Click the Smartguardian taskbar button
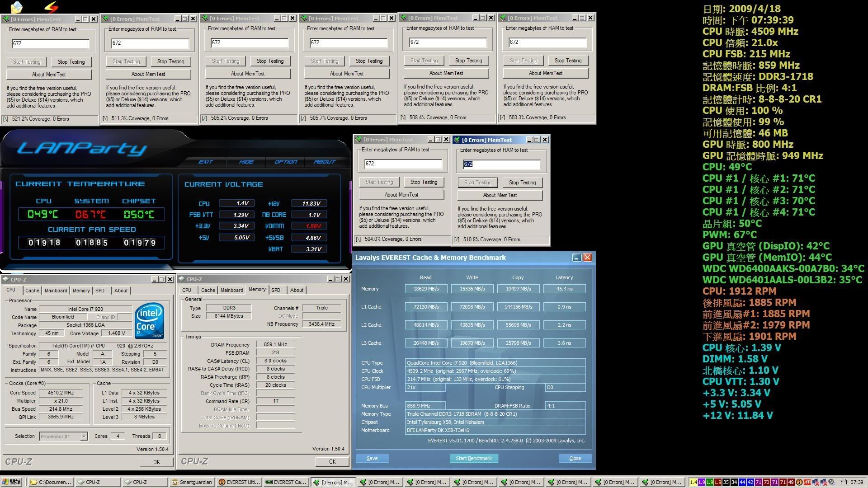This screenshot has height=488, width=868. point(192,482)
